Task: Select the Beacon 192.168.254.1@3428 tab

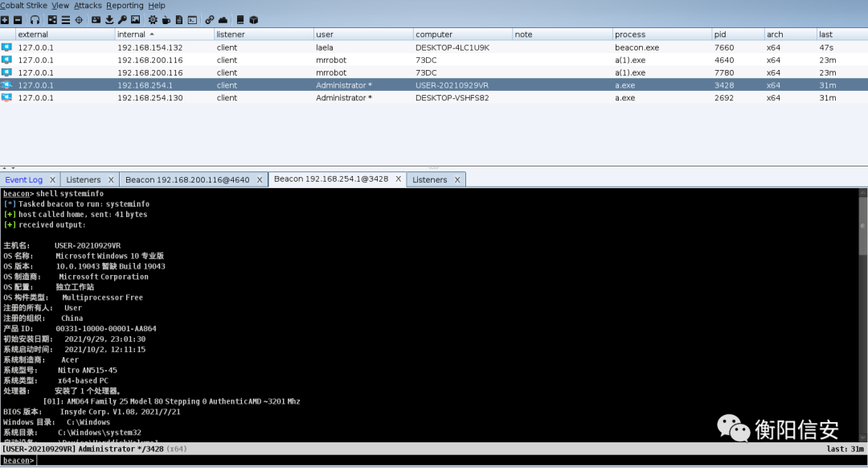Action: pos(331,179)
